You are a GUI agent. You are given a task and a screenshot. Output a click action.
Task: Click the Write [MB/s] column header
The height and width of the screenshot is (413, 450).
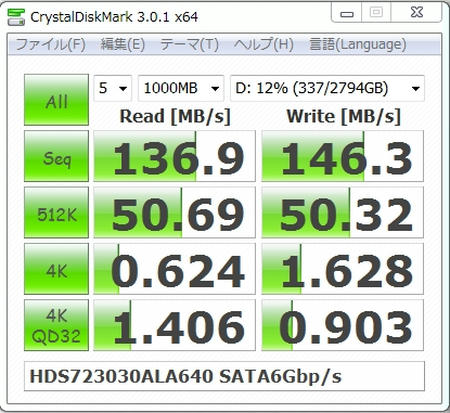tap(343, 117)
